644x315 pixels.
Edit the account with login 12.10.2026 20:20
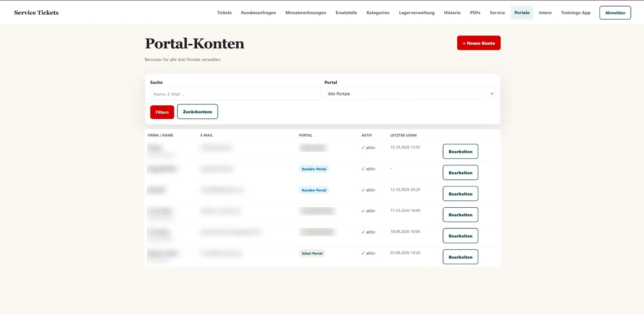[x=460, y=194]
